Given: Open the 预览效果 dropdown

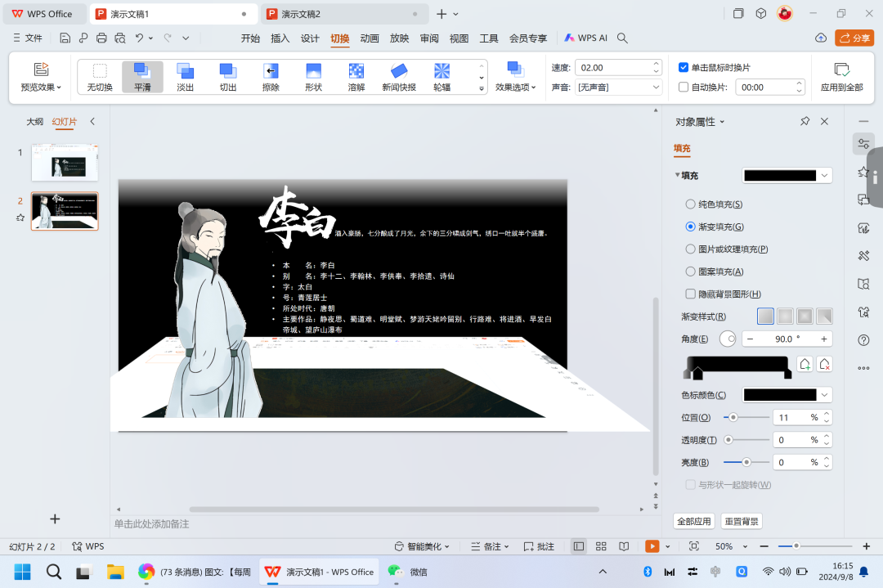Looking at the screenshot, I should [41, 77].
